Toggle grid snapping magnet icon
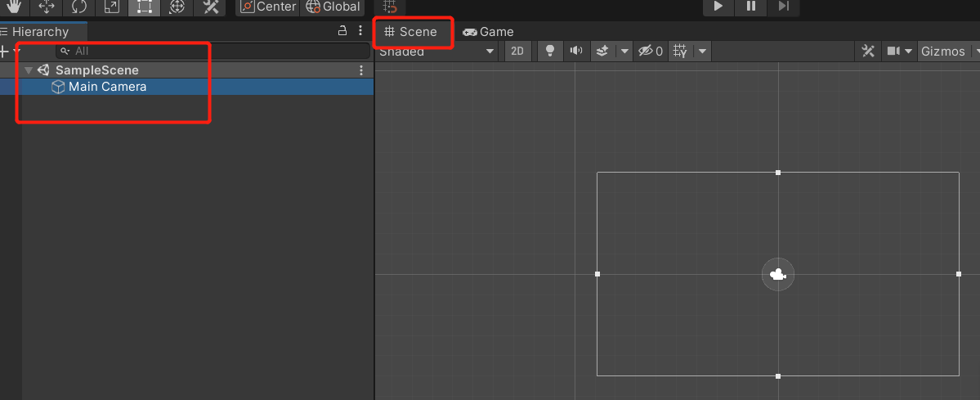The width and height of the screenshot is (980, 400). click(x=390, y=7)
